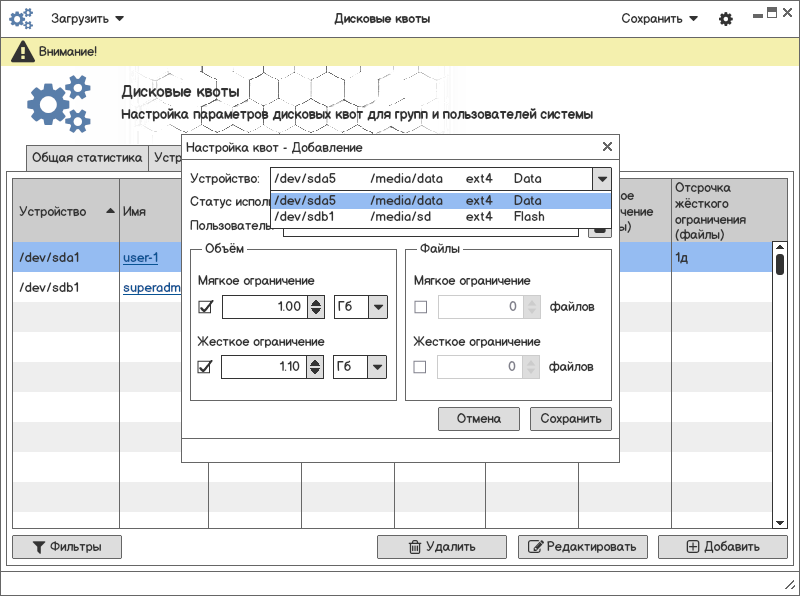Open the user-1 link in table
The height and width of the screenshot is (596, 800).
point(140,258)
